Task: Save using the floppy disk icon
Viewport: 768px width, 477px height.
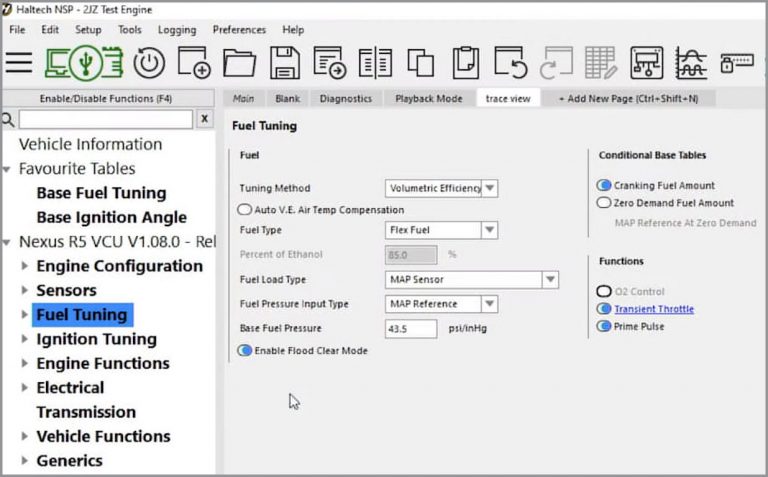Action: (285, 62)
